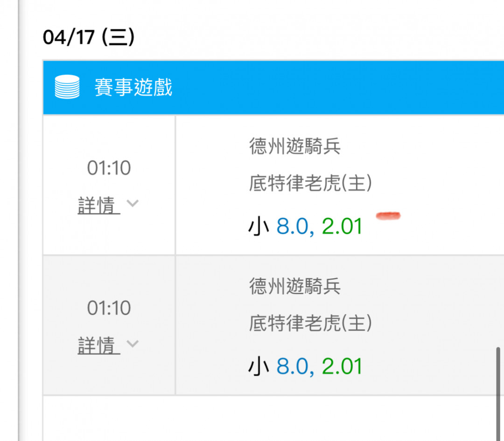The image size is (504, 441).
Task: Click the 04/17 (三) date heading
Action: coord(89,37)
